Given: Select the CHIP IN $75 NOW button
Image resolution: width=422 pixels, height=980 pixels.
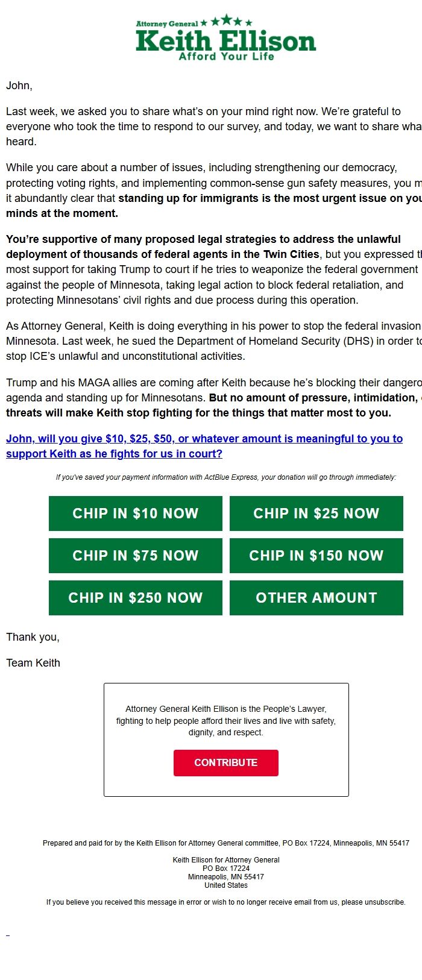Looking at the screenshot, I should (135, 555).
